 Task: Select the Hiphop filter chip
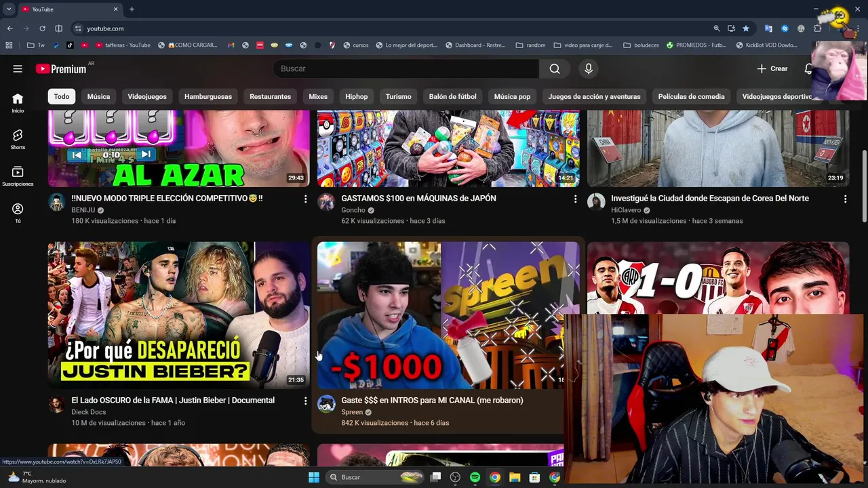[x=356, y=96]
